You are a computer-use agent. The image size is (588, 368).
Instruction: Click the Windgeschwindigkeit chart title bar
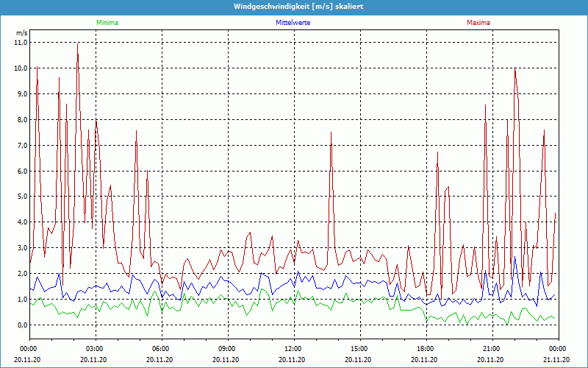point(294,7)
